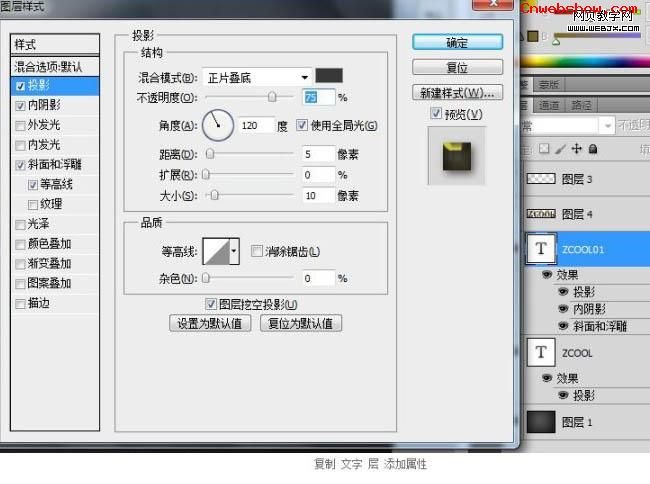The height and width of the screenshot is (484, 650).
Task: Open the 等高线 contour picker arrow
Action: pos(234,251)
